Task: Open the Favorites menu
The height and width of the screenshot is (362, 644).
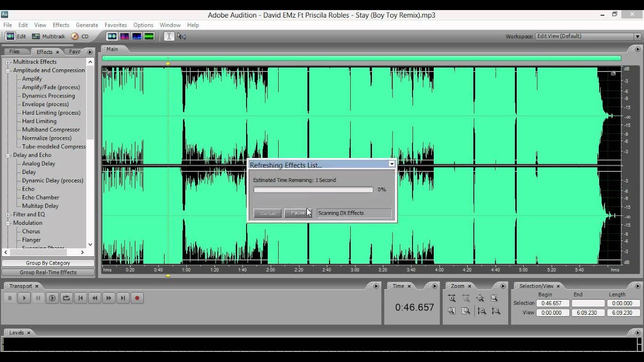Action: coord(116,25)
